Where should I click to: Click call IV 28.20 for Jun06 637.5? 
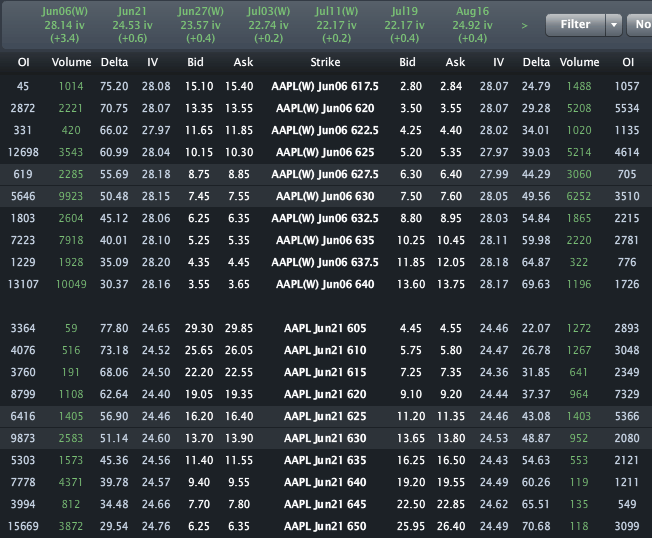click(x=156, y=263)
